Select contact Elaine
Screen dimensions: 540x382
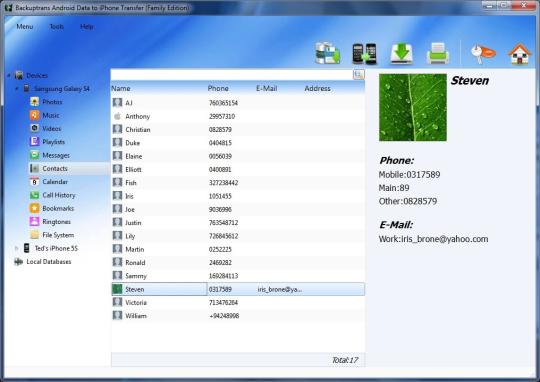(x=238, y=156)
